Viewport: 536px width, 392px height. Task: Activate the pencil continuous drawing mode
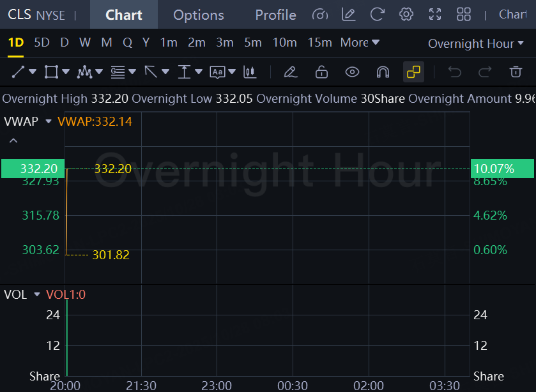pos(291,72)
